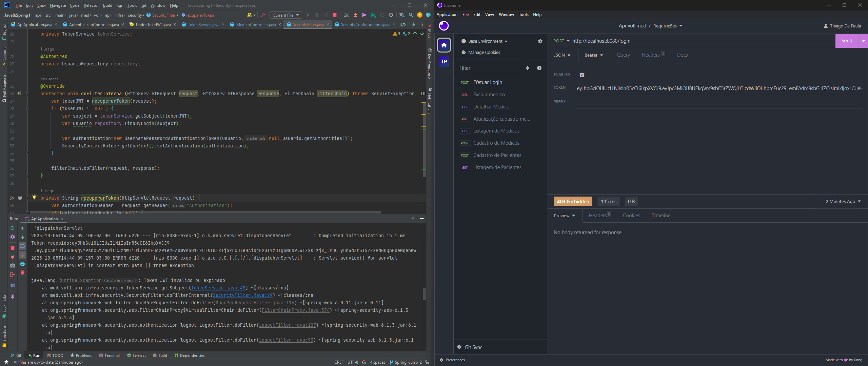Open the Timeline tab in Insomnia response pane
Image resolution: width=868 pixels, height=366 pixels.
[661, 216]
